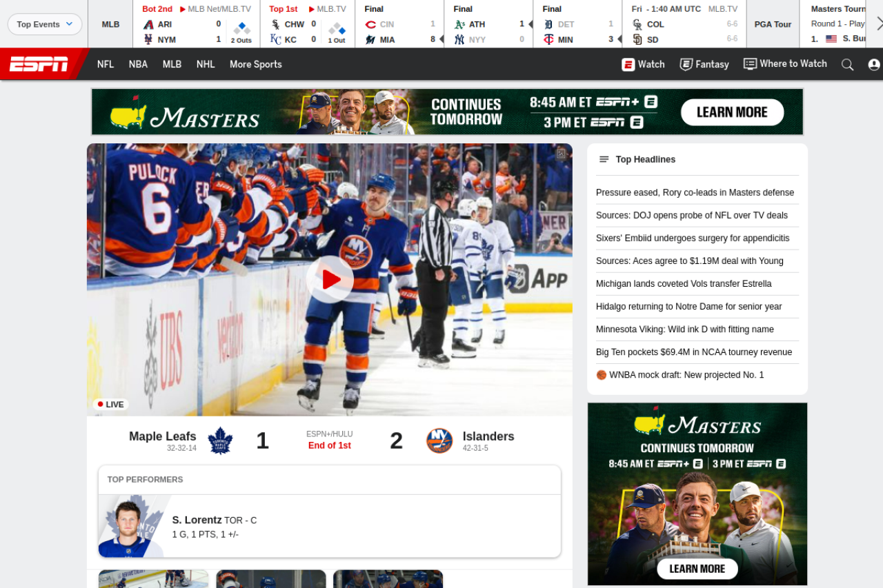Open Fantasy from the navigation bar
883x588 pixels.
704,64
